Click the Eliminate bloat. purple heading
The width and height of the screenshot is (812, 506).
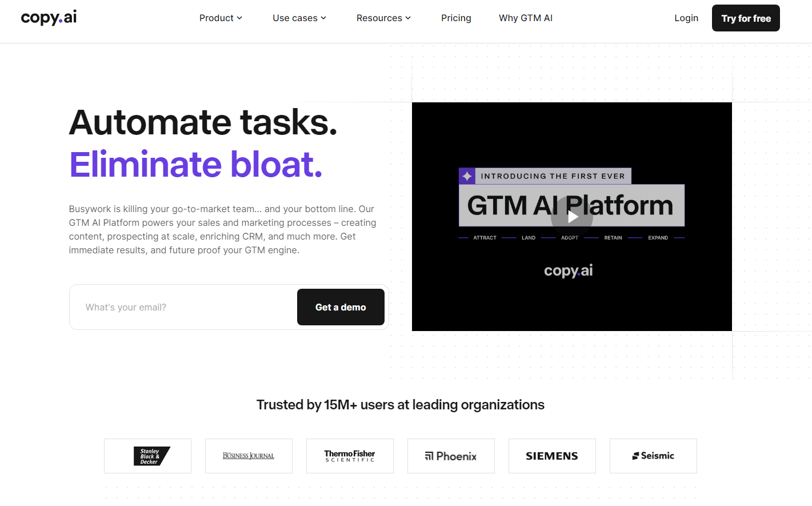click(x=196, y=165)
